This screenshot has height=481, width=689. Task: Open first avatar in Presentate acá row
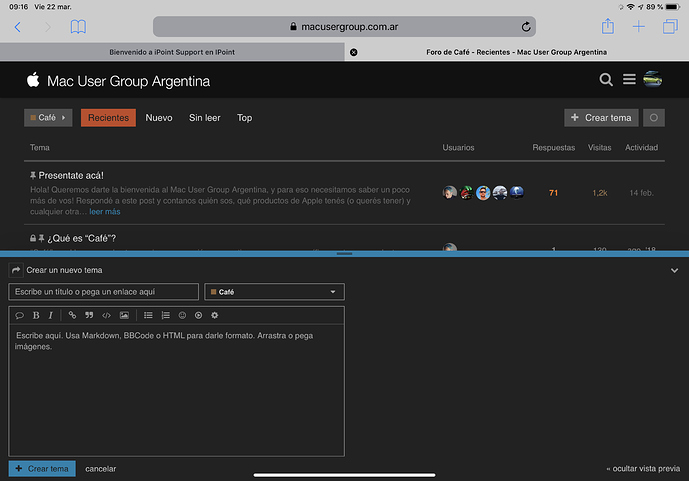click(x=450, y=192)
